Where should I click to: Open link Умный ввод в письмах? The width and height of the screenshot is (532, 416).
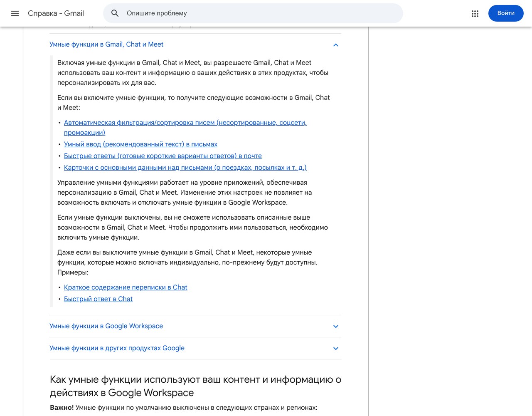coord(140,144)
